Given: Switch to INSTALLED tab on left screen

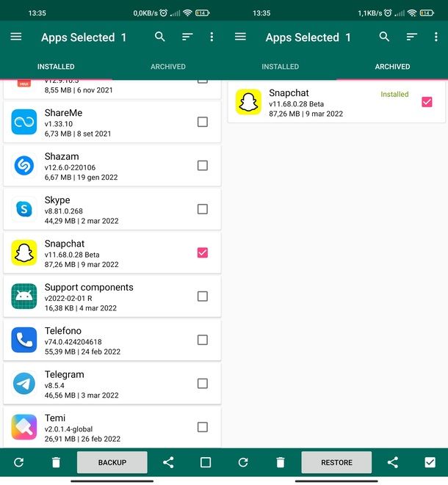Looking at the screenshot, I should (x=56, y=67).
